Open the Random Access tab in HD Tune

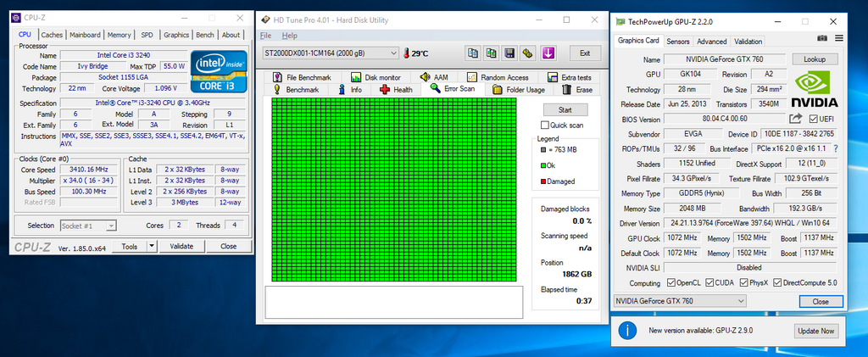point(498,77)
